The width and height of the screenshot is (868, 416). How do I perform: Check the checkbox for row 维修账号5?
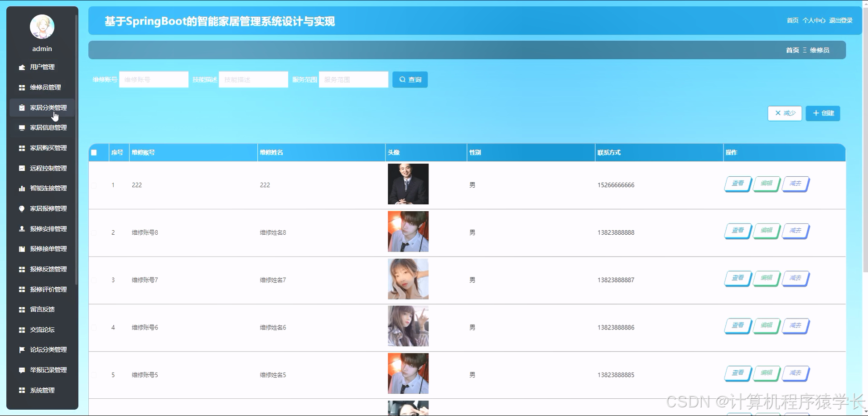94,375
